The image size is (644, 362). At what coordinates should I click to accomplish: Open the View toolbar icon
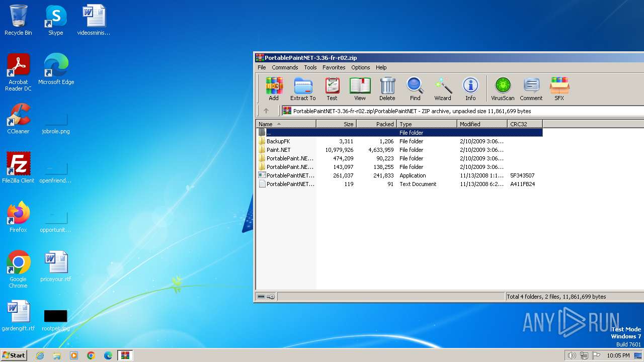click(360, 89)
